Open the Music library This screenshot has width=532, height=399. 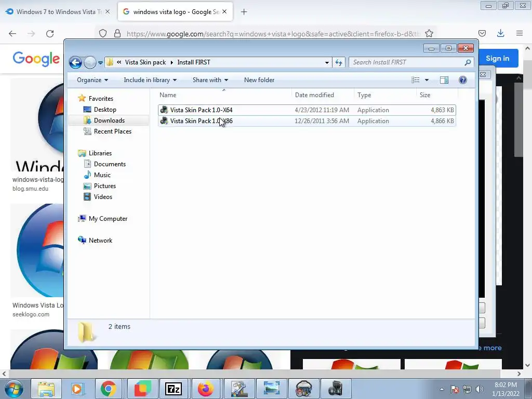pos(102,175)
